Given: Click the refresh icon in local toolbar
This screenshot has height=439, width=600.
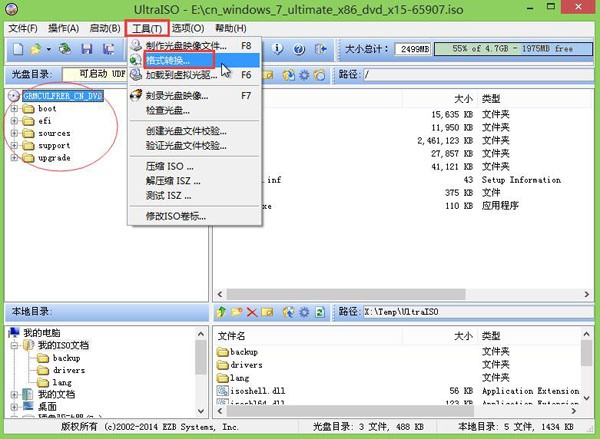Looking at the screenshot, I should [320, 312].
